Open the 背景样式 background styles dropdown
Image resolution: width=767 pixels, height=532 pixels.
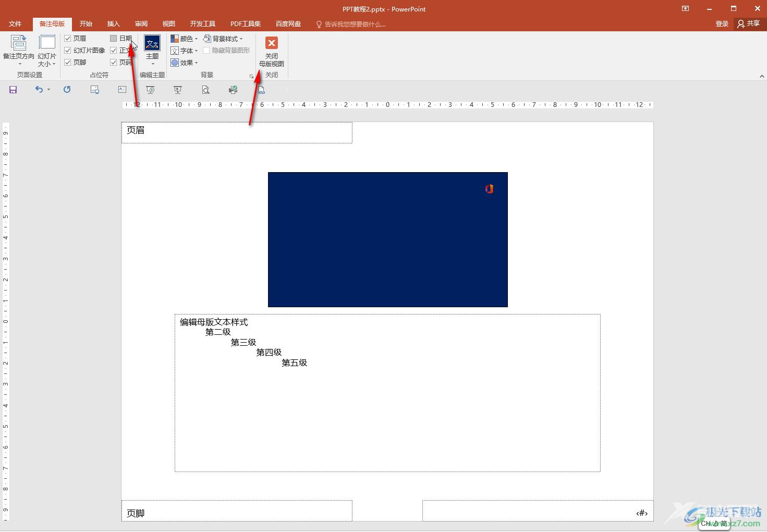point(223,39)
